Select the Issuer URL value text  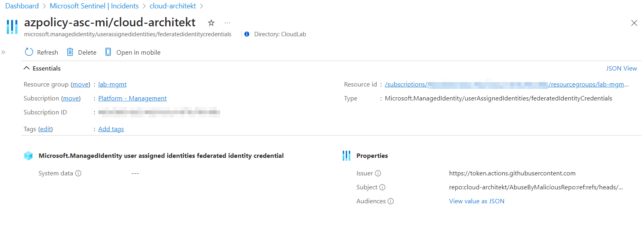(512, 173)
